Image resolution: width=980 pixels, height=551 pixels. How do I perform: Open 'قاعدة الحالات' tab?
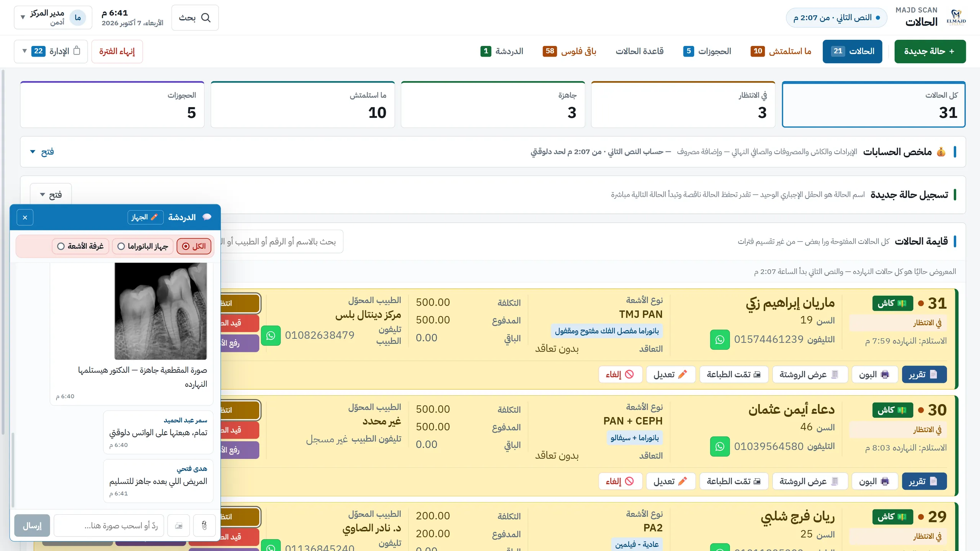(639, 51)
